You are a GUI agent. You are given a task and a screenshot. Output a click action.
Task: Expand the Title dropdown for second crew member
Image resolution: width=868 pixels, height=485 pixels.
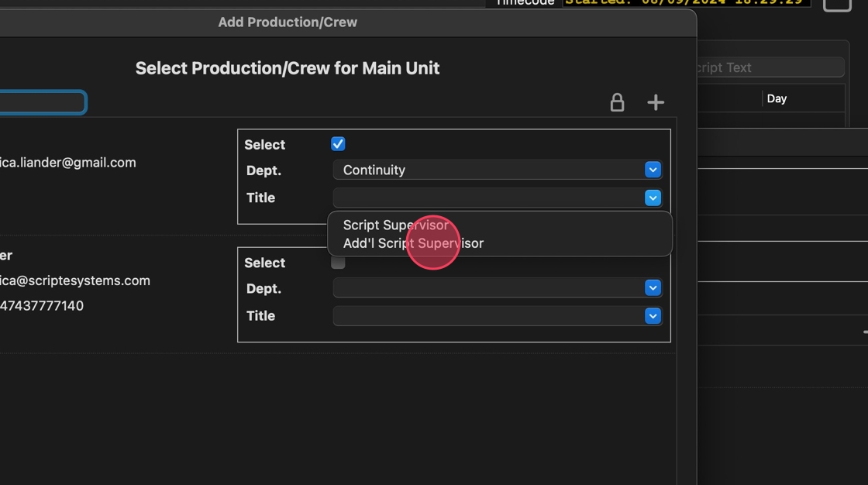tap(653, 316)
